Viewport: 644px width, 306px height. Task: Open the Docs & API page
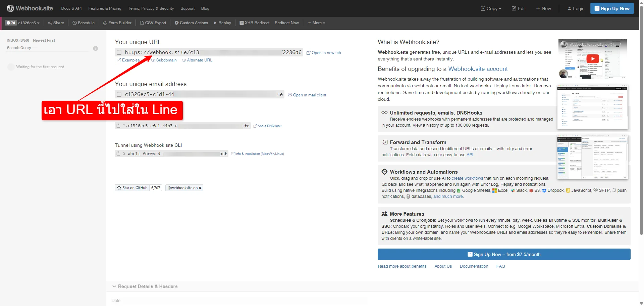71,8
